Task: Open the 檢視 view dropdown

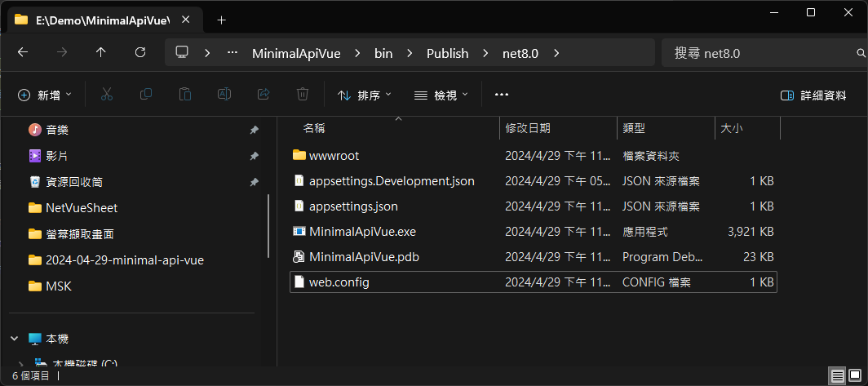Action: (x=441, y=95)
